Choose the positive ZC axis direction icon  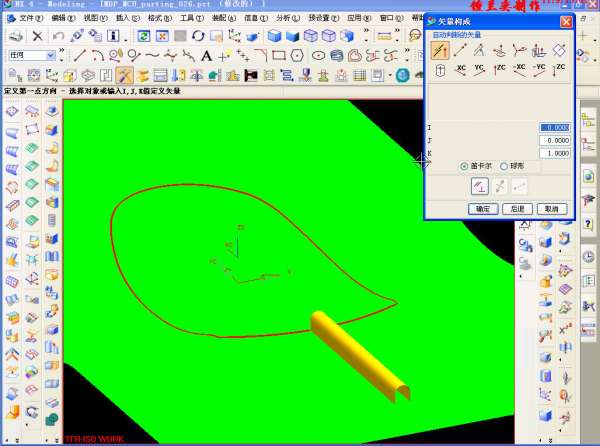[499, 70]
